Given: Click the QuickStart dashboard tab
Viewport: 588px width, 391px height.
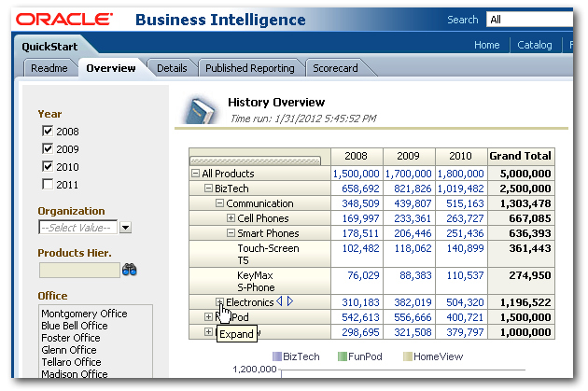Looking at the screenshot, I should click(49, 47).
